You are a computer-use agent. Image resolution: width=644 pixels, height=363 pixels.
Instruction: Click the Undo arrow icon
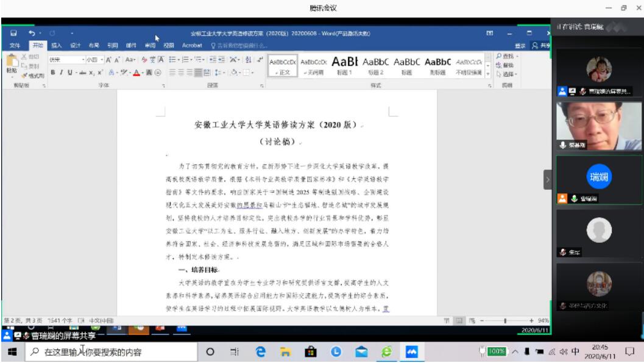(30, 33)
